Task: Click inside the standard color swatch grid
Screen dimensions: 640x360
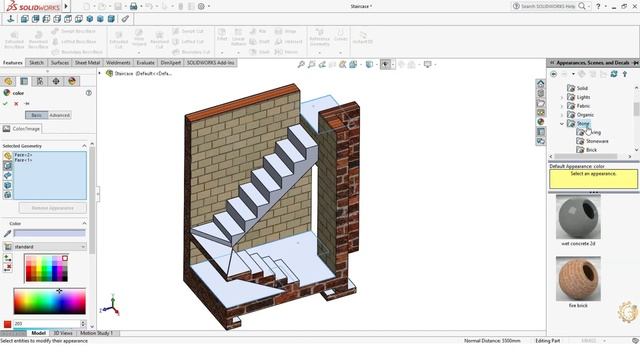Action: [x=47, y=269]
